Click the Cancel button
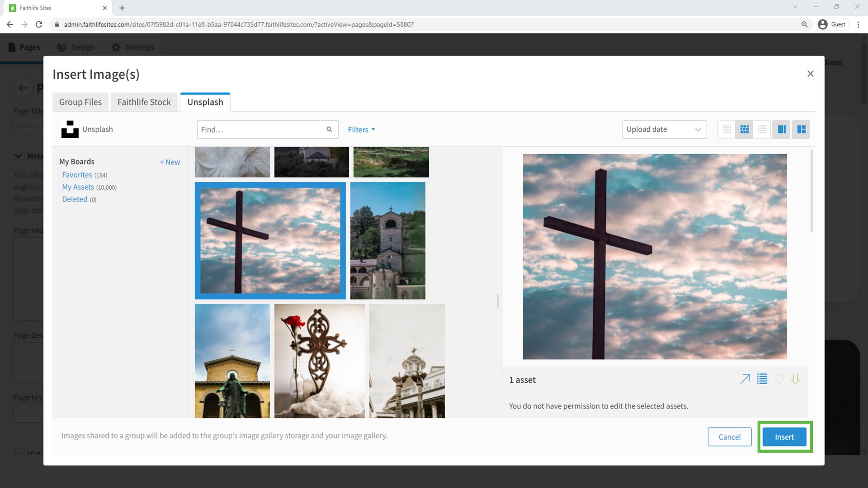Viewport: 868px width, 488px height. pos(730,437)
